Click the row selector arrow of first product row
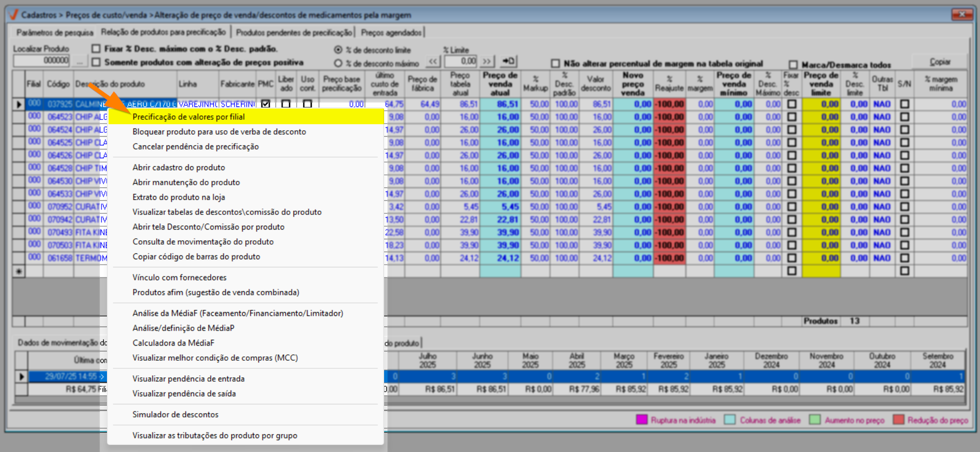The height and width of the screenshot is (452, 980). click(x=19, y=104)
